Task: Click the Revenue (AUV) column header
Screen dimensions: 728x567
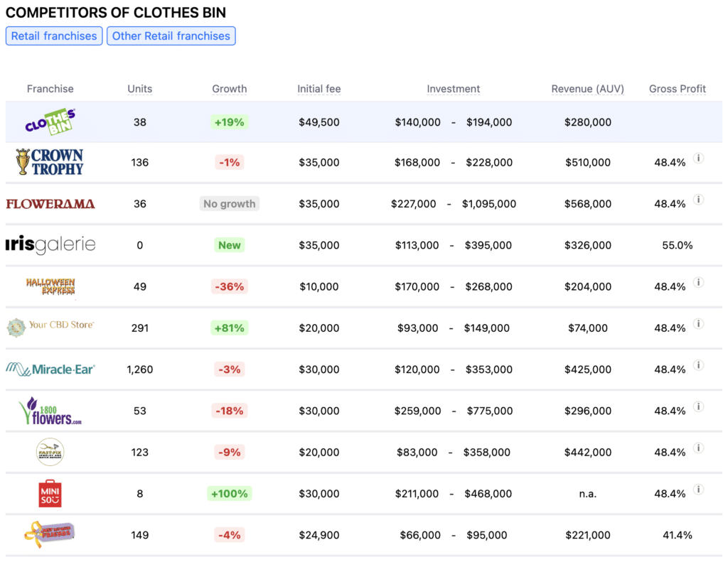Action: click(587, 89)
